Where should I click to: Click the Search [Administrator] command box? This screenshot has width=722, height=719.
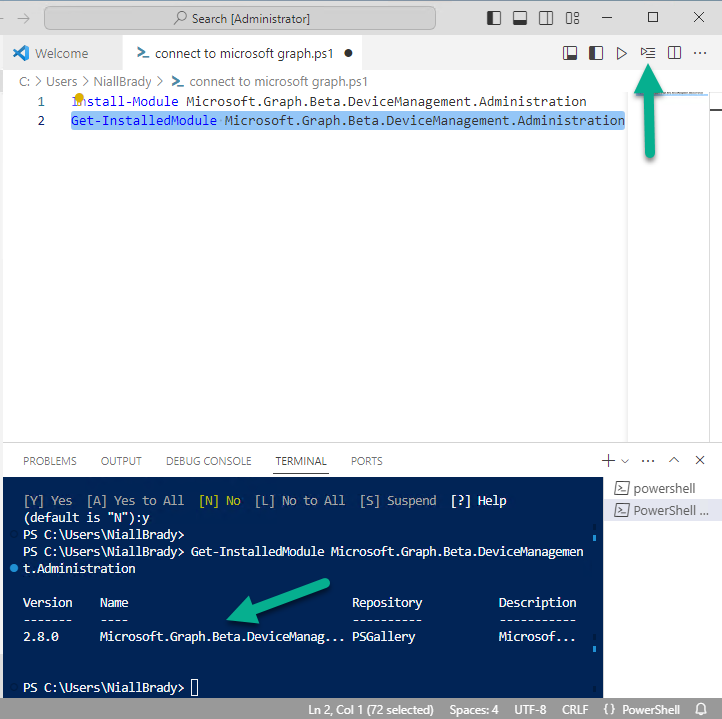coord(240,18)
